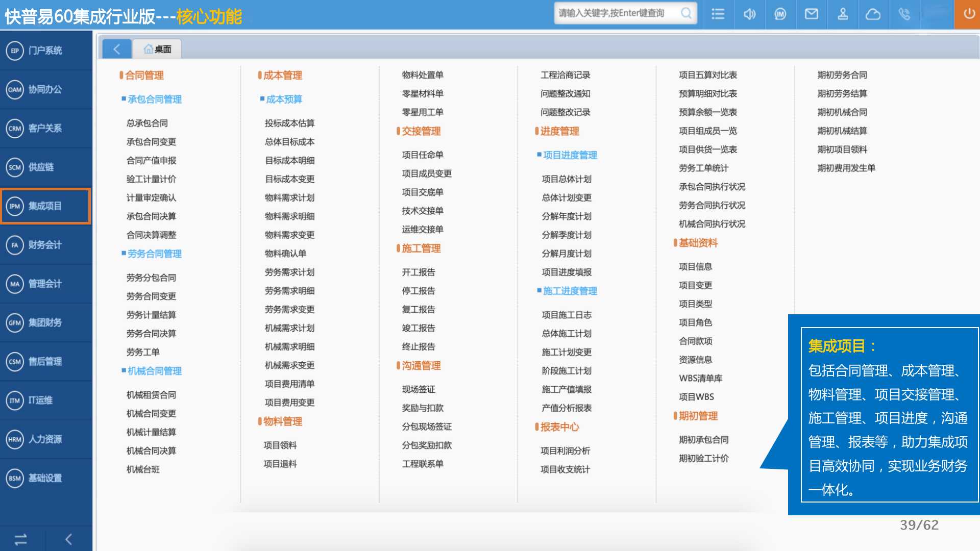The image size is (980, 551).
Task: Click the power icon in top right
Action: (x=968, y=14)
